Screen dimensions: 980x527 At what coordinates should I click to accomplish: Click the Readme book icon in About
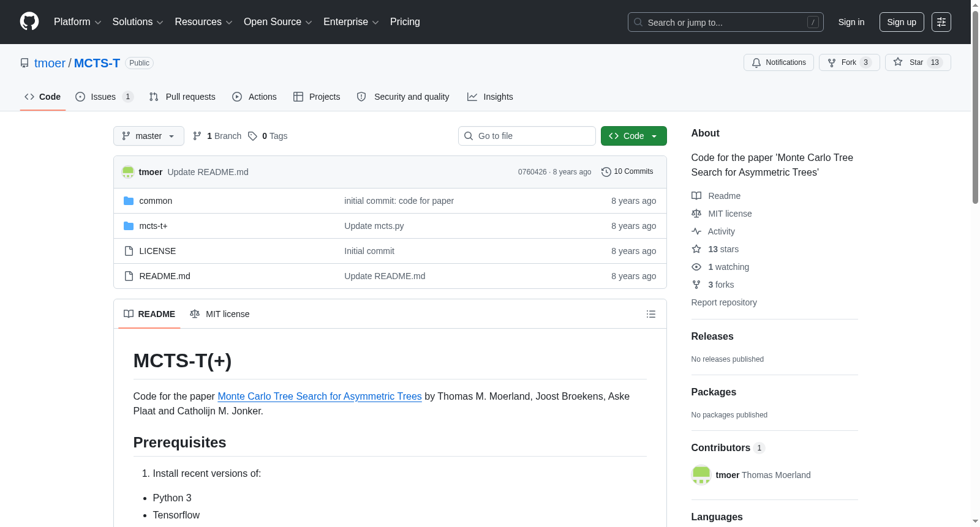click(x=696, y=196)
